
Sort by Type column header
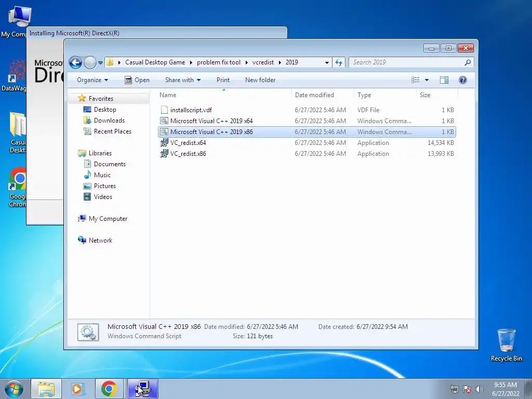pyautogui.click(x=385, y=95)
